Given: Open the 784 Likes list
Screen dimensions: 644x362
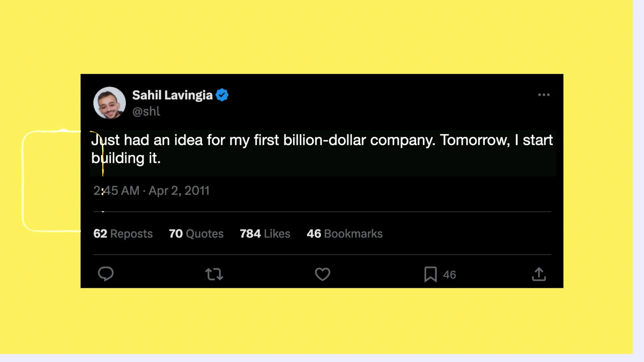Looking at the screenshot, I should 265,234.
